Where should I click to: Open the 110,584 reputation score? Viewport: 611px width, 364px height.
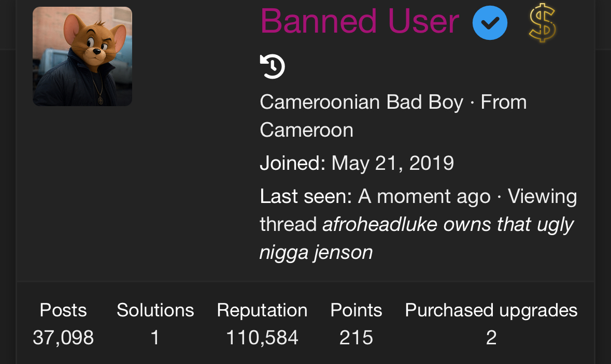[x=262, y=338]
